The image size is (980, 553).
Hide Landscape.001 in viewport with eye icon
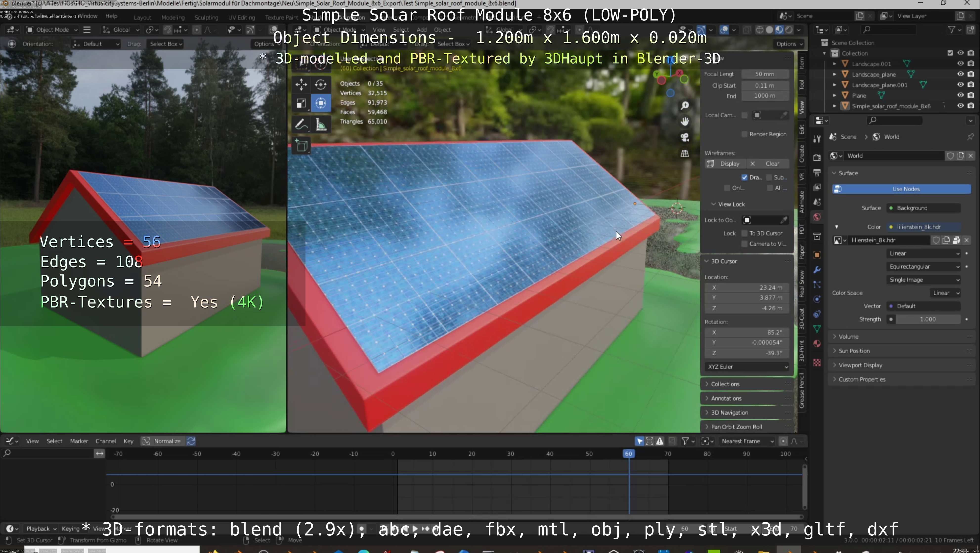(961, 63)
